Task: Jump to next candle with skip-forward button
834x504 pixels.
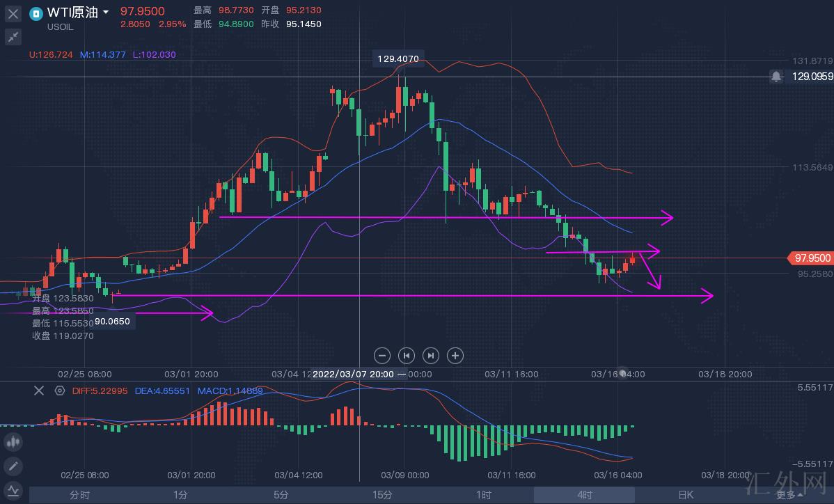Action: pyautogui.click(x=431, y=356)
